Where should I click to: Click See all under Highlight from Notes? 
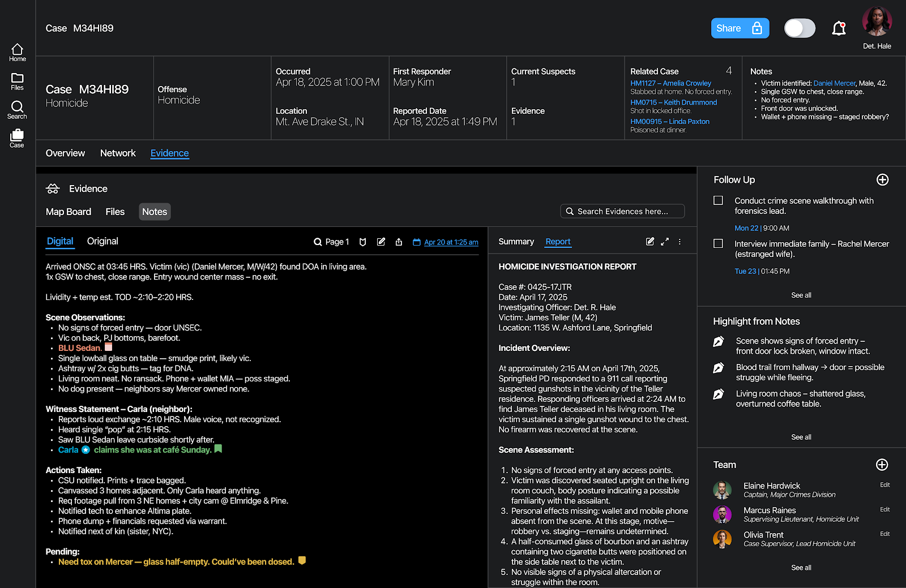pyautogui.click(x=801, y=437)
